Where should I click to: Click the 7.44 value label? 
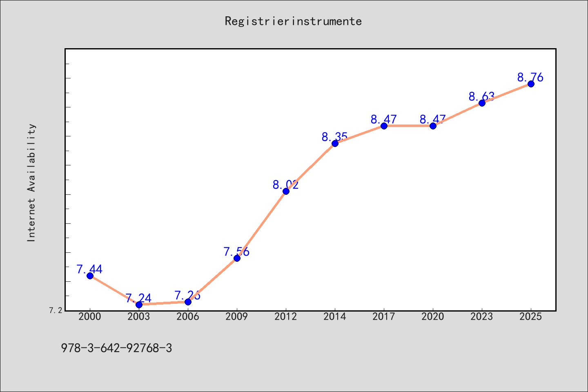coord(89,269)
